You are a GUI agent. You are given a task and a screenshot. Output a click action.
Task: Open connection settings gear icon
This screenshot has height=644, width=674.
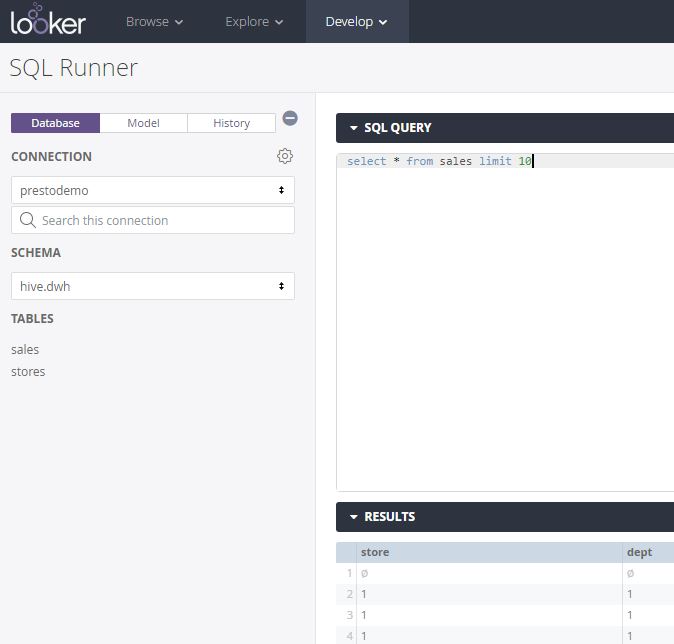(285, 156)
